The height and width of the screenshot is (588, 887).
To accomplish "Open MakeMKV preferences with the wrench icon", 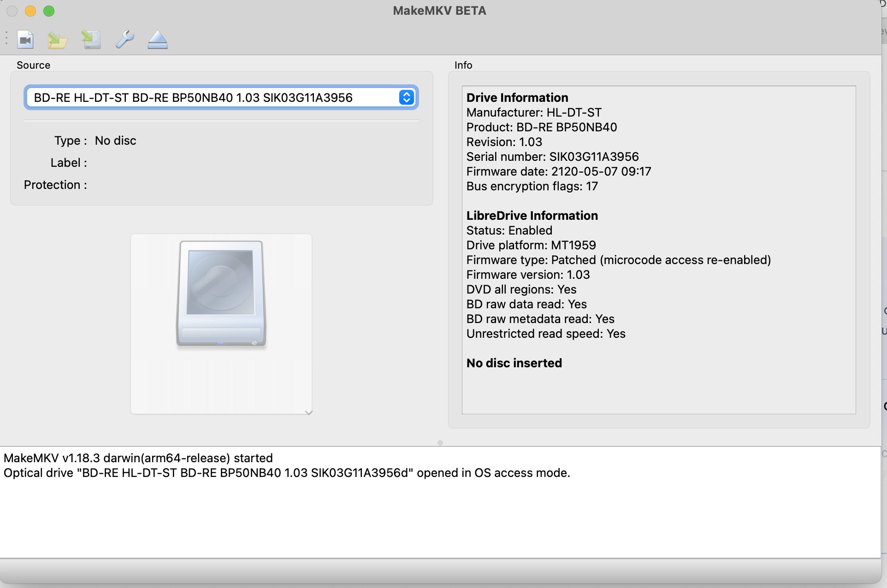I will [124, 40].
